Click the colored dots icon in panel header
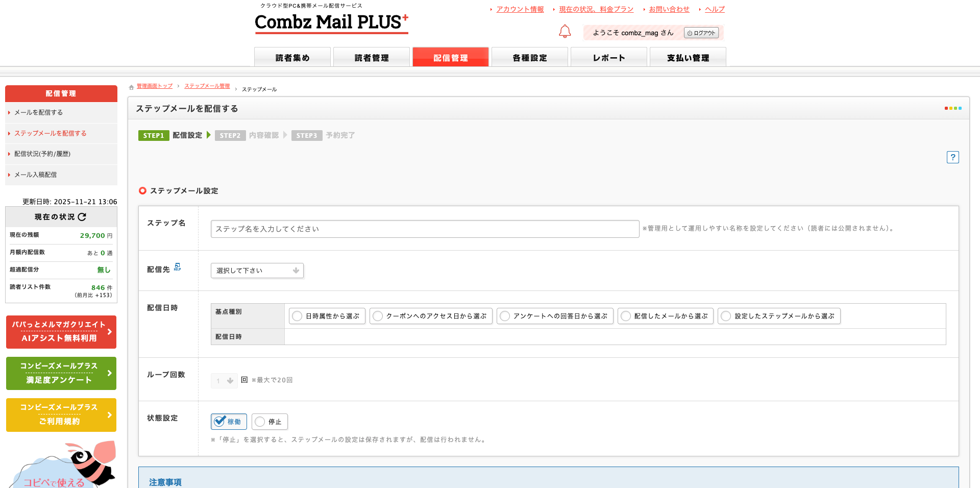Image resolution: width=980 pixels, height=488 pixels. (x=952, y=108)
